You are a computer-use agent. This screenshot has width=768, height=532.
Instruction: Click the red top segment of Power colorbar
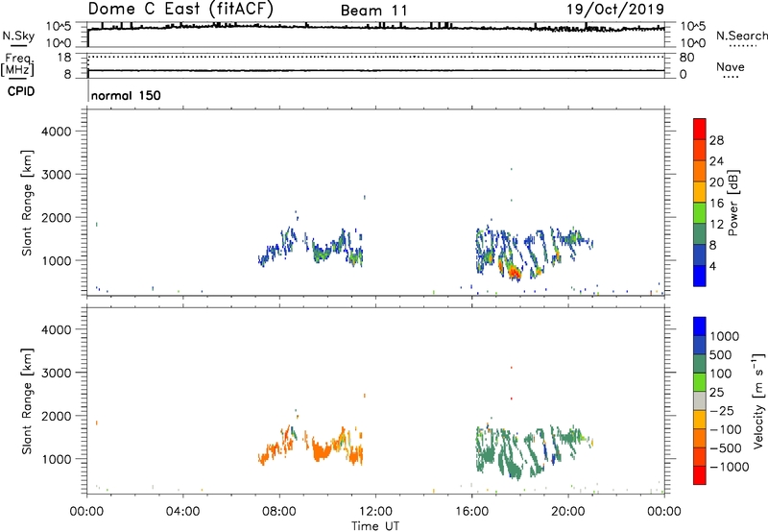click(x=700, y=129)
